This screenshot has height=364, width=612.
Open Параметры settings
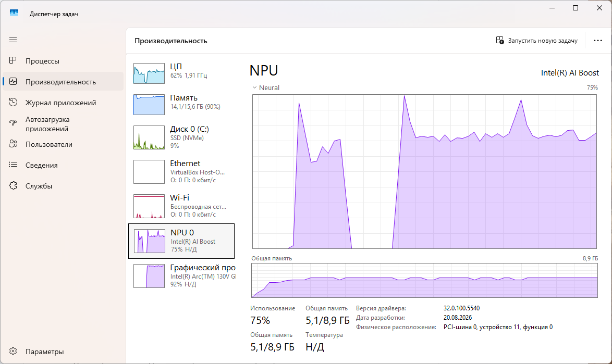click(63, 352)
